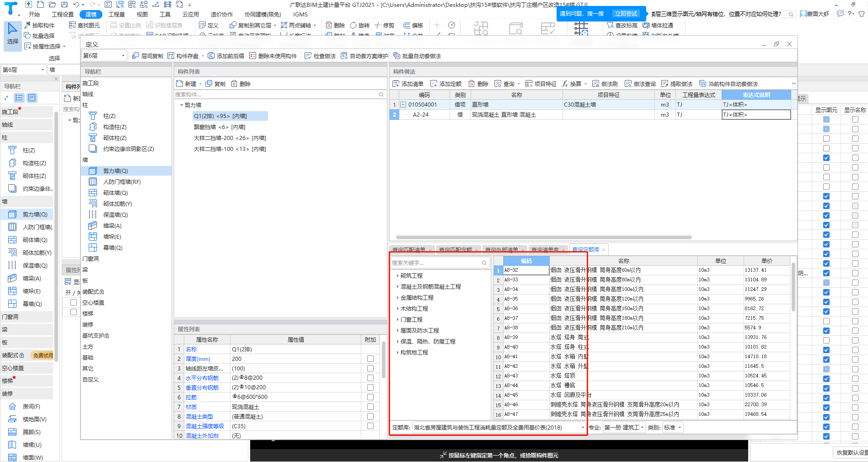Open the 专业 dropdown
This screenshot has height=462, width=868.
click(624, 427)
